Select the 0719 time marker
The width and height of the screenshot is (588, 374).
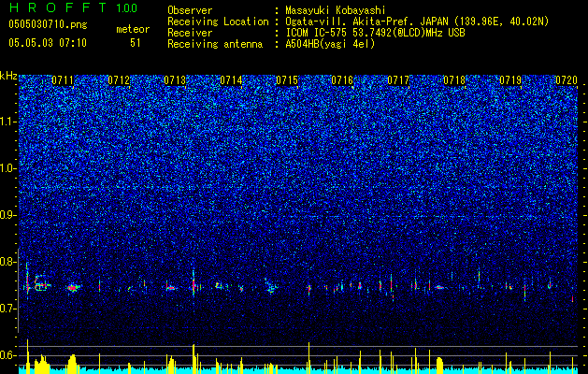(510, 80)
